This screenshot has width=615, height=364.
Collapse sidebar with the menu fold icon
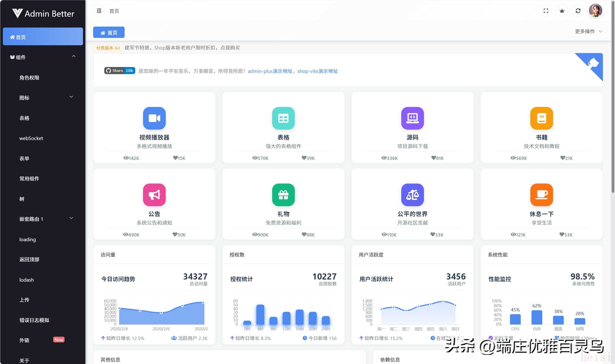[x=99, y=11]
